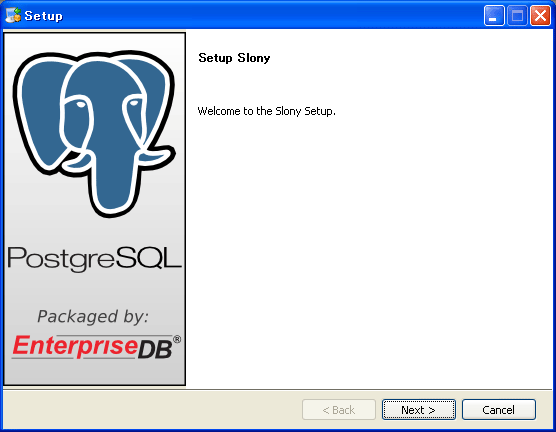Viewport: 556px width, 432px height.
Task: Cancel the Slony setup
Action: click(x=499, y=410)
